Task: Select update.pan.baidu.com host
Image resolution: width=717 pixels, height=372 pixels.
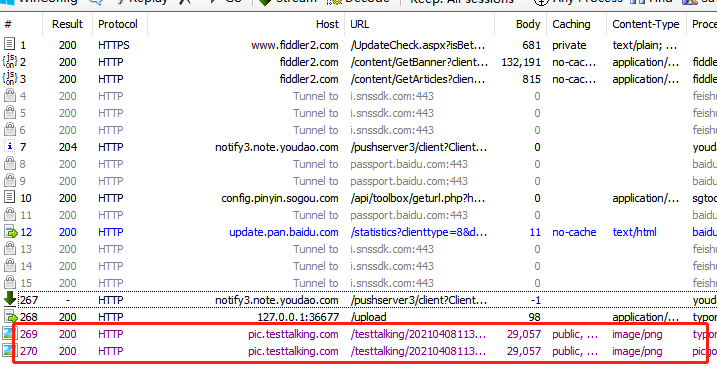Action: [x=284, y=232]
